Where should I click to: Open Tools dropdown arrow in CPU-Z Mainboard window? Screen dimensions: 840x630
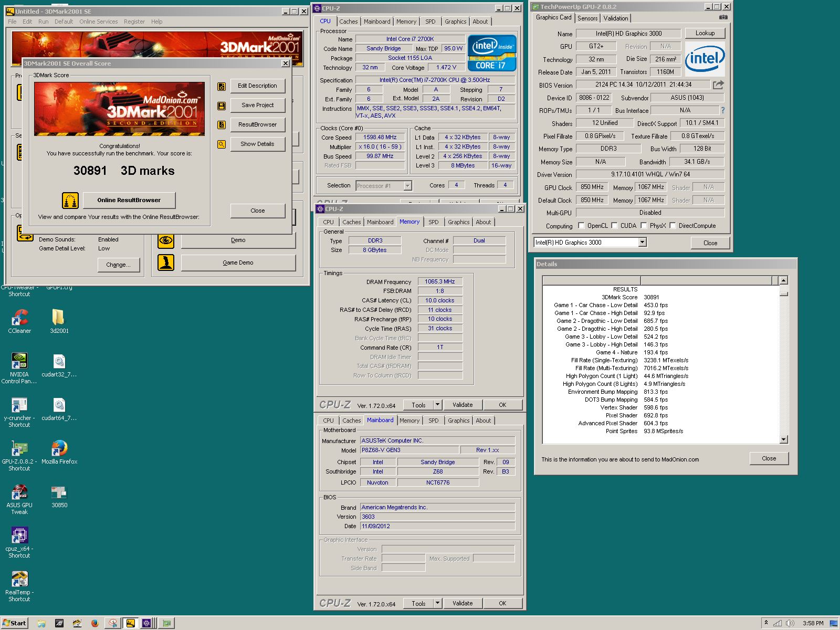[x=437, y=603]
